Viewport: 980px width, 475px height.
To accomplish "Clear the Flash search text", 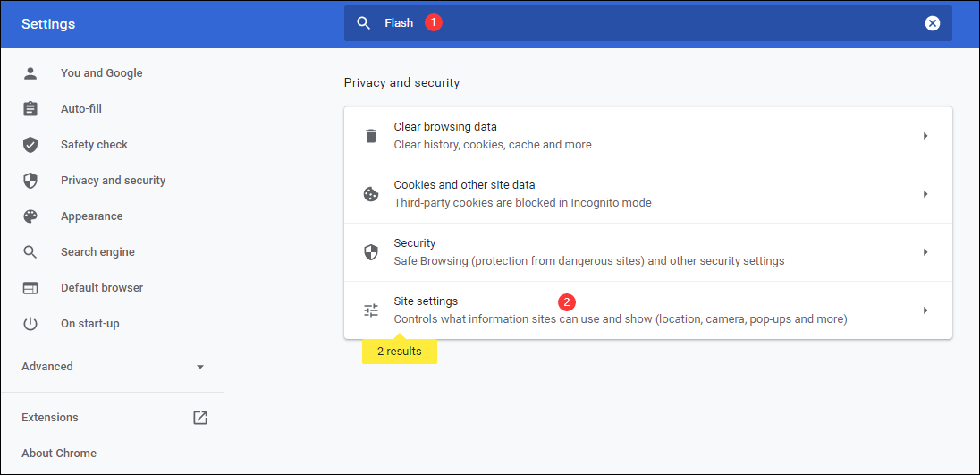I will coord(933,23).
